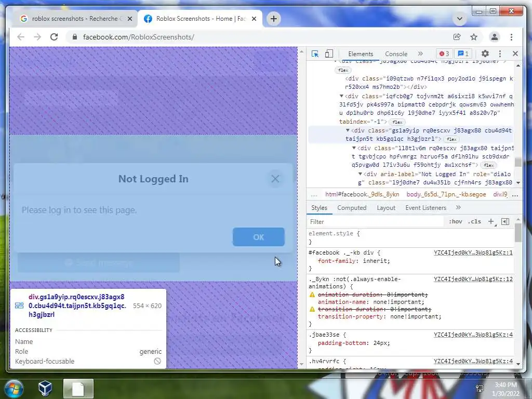532x399 pixels.
Task: View site info padlock icon
Action: [x=75, y=37]
